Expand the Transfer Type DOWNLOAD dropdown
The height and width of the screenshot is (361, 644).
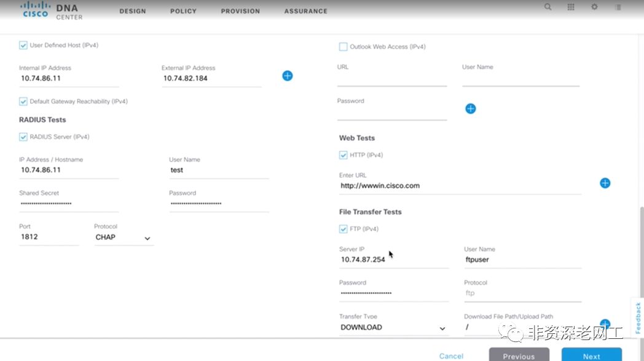coord(393,328)
